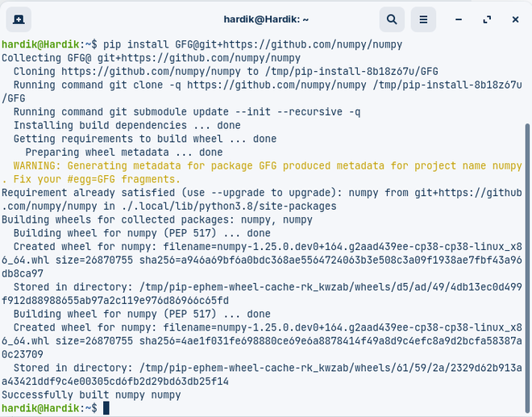The image size is (532, 417).
Task: Open the hamburger menu
Action: 423,19
